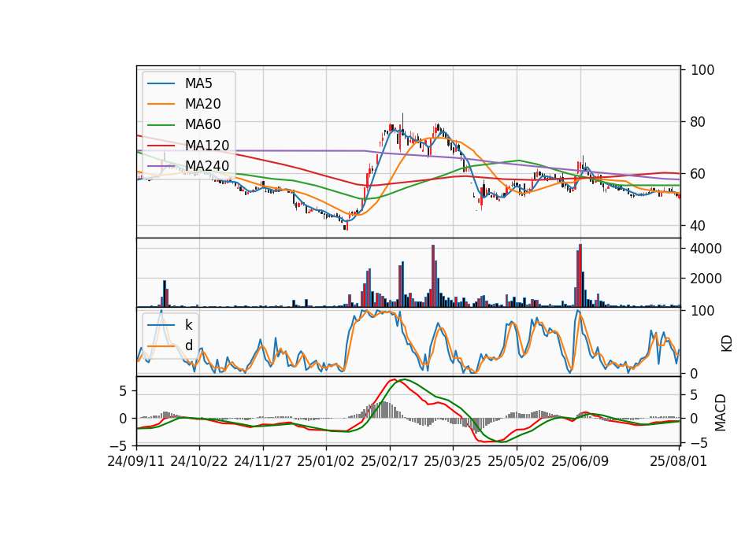Viewport: 756px width, 543px height.
Task: Click the tall volume bar near 25/03/25
Action: pyautogui.click(x=433, y=276)
